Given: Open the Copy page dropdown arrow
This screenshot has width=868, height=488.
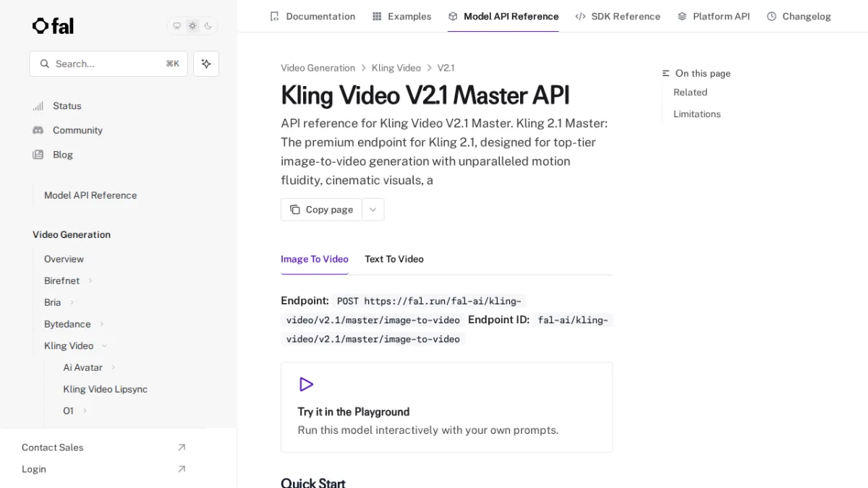Looking at the screenshot, I should click(373, 210).
